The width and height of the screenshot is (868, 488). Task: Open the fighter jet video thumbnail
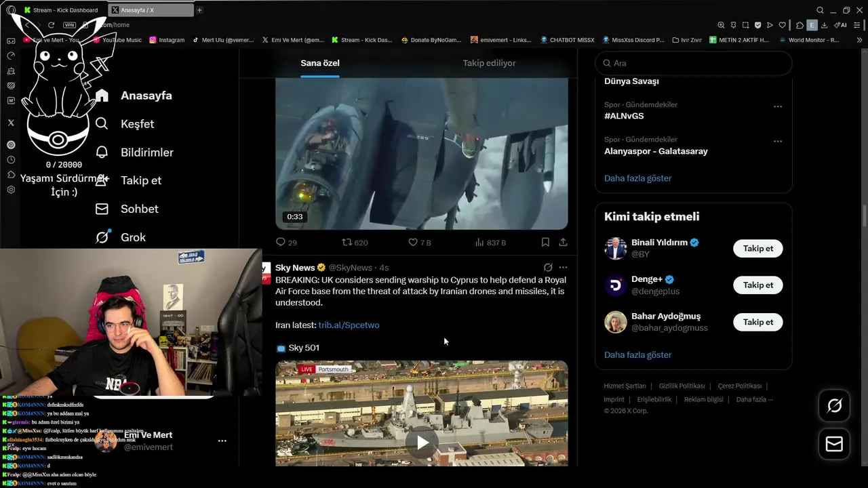[x=421, y=154]
